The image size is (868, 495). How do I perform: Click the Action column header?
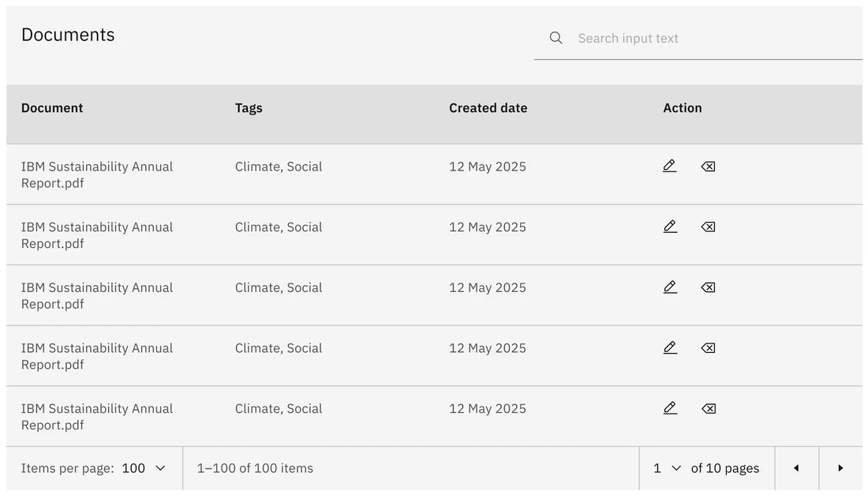682,108
